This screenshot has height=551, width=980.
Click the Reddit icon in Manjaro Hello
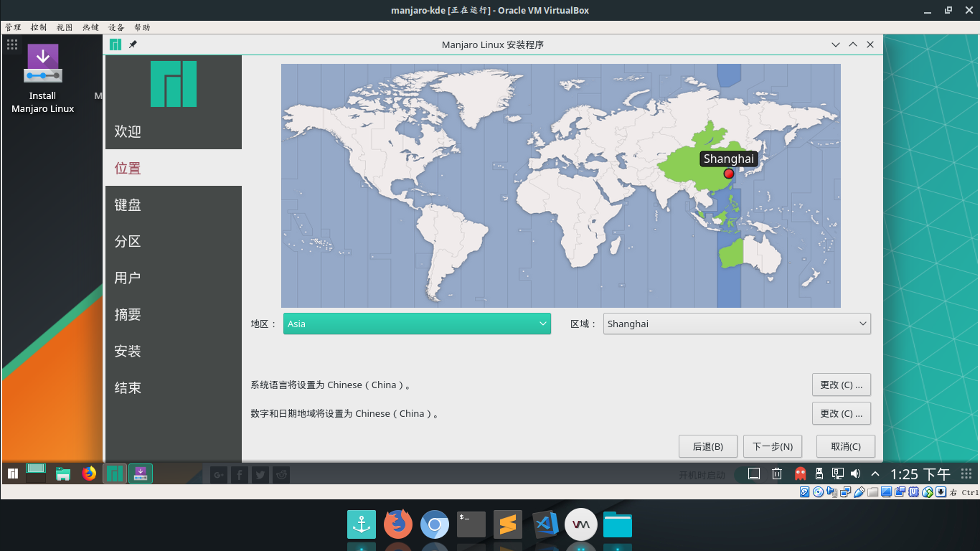[x=281, y=474]
